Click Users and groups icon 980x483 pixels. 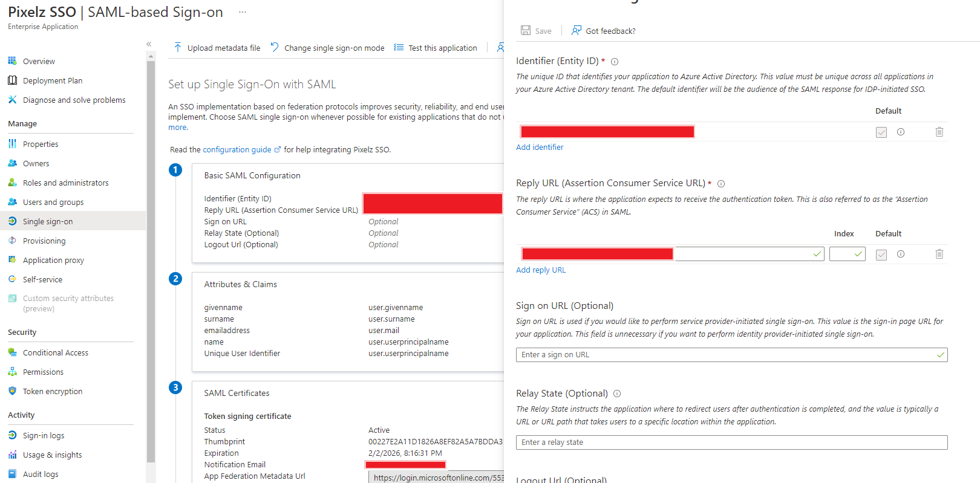point(12,202)
